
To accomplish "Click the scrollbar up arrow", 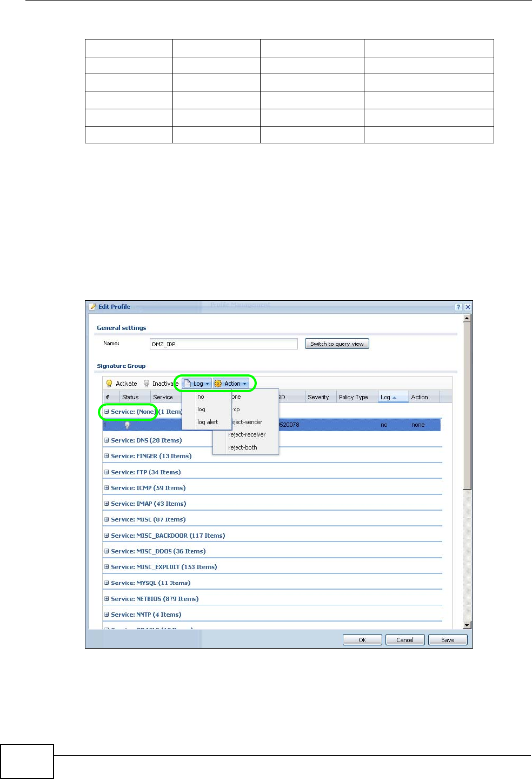I will pyautogui.click(x=467, y=319).
